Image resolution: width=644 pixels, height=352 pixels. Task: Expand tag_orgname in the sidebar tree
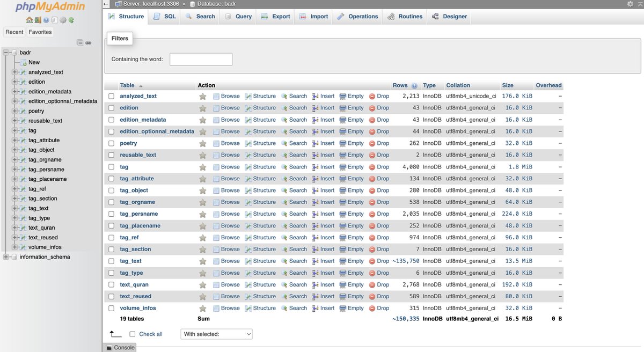pyautogui.click(x=15, y=159)
